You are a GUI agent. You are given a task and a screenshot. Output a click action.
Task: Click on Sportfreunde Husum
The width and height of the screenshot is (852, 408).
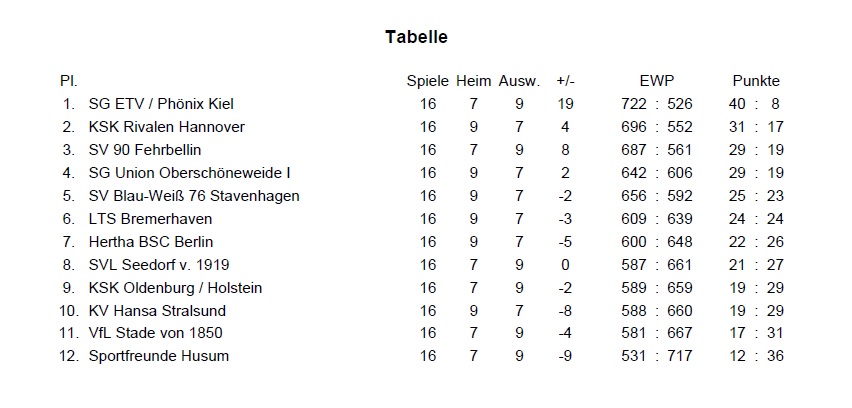158,357
